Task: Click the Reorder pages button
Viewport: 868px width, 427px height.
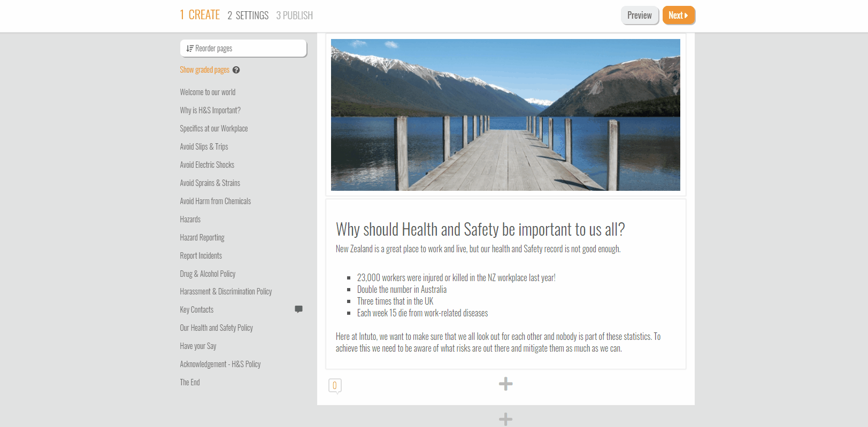Action: [243, 48]
